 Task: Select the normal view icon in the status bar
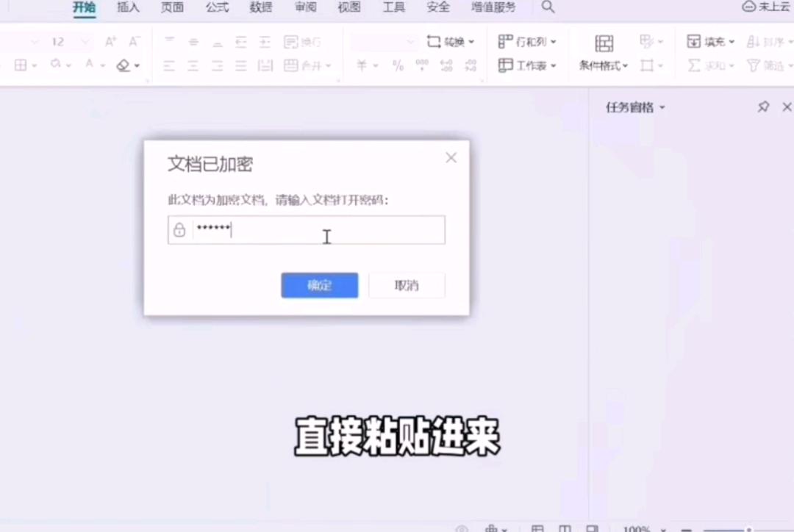tap(537, 529)
